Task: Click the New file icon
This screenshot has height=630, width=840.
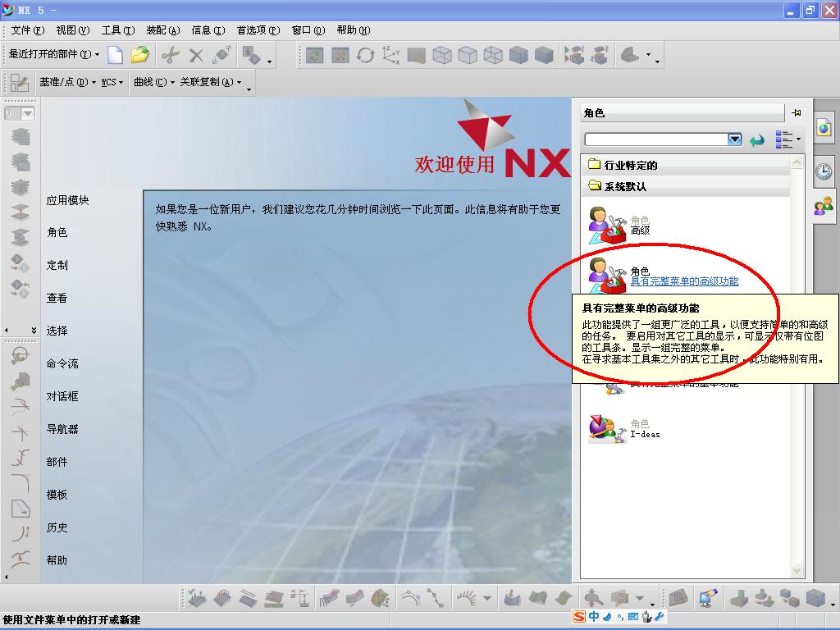Action: (x=115, y=55)
